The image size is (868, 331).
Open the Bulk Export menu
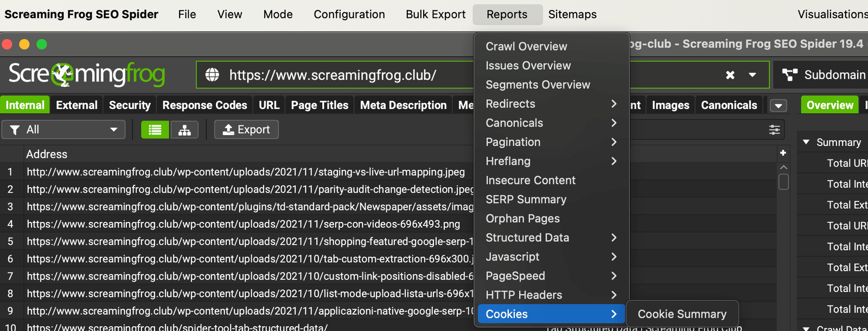(436, 15)
